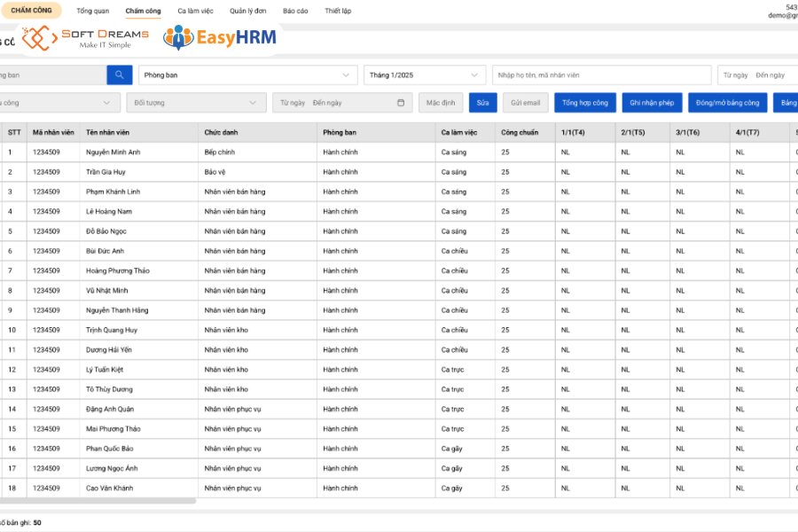Open the Báo cáo menu
Image resolution: width=798 pixels, height=532 pixels.
point(295,11)
